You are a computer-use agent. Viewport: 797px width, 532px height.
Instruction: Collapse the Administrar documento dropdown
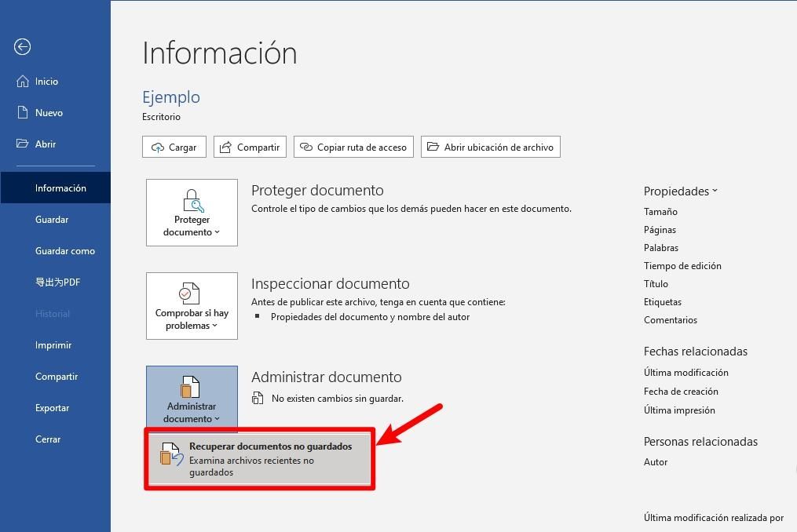tap(192, 399)
